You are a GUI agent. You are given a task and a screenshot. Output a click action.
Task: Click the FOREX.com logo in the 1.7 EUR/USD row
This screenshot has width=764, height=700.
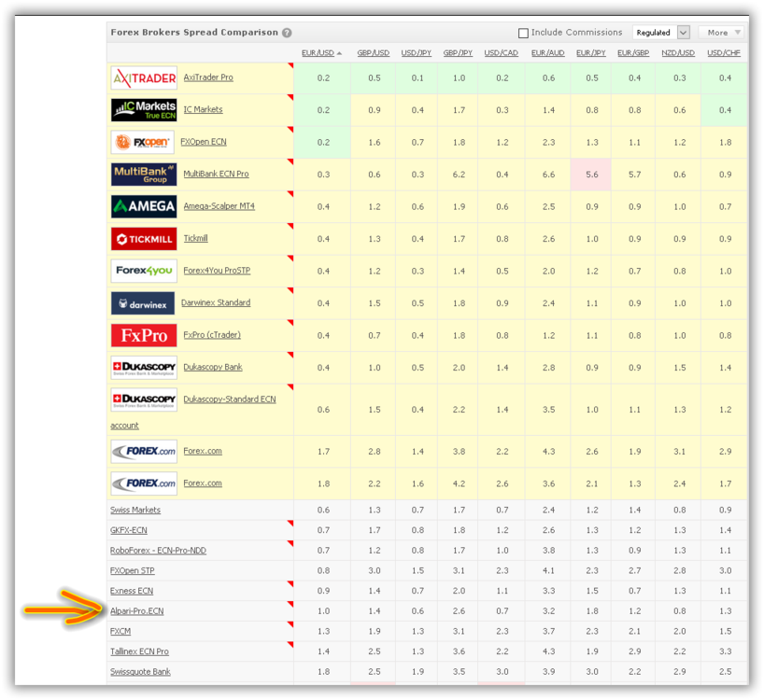coord(144,451)
